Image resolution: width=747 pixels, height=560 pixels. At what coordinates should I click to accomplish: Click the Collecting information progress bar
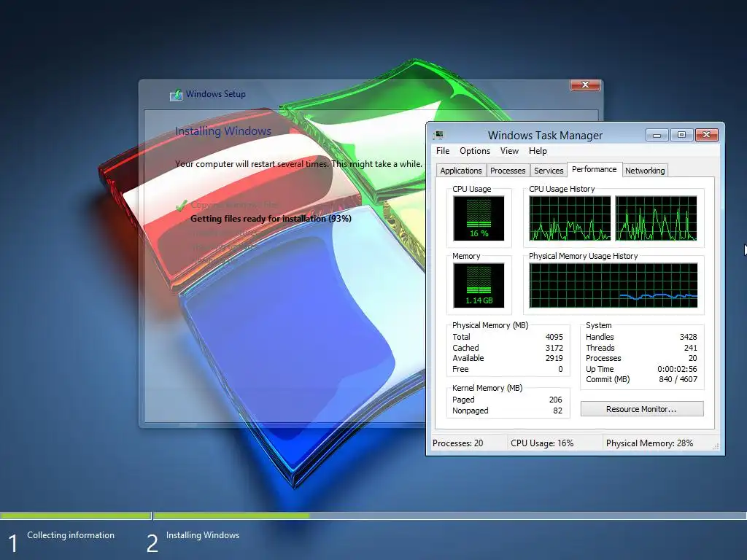tap(76, 516)
